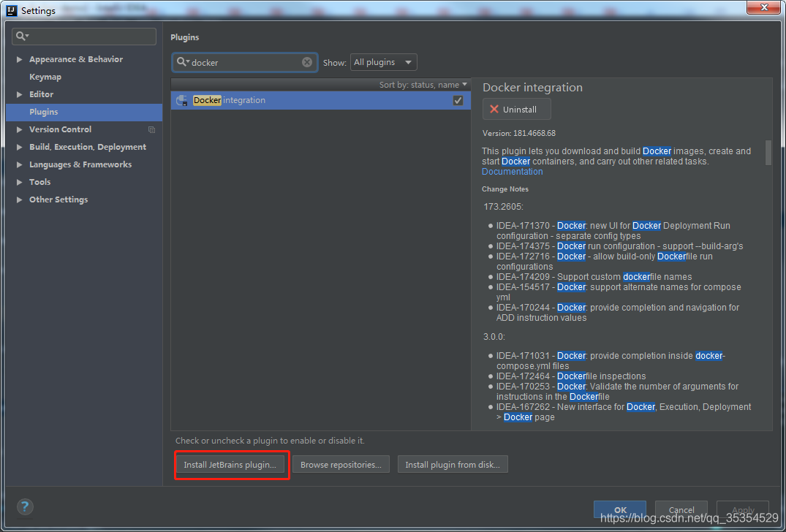Disable the Docker integration plugin checkbox
786x532 pixels.
[458, 100]
